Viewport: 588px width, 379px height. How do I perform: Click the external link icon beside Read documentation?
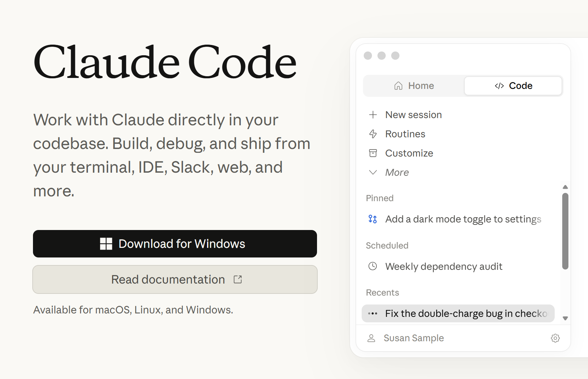pyautogui.click(x=238, y=279)
